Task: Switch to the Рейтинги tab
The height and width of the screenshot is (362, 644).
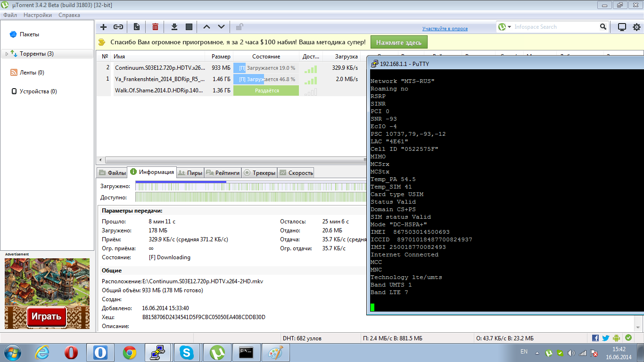Action: point(223,173)
